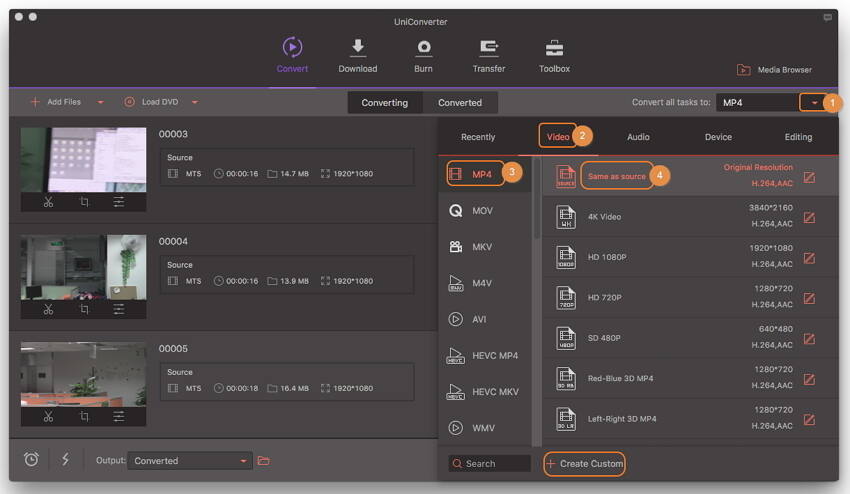
Task: Open the output folder icon
Action: click(263, 460)
